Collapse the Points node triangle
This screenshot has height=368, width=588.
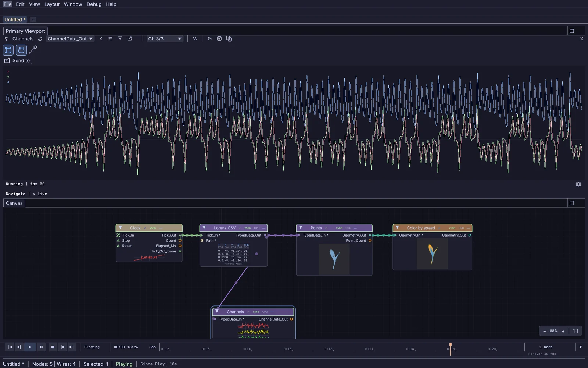pyautogui.click(x=301, y=228)
